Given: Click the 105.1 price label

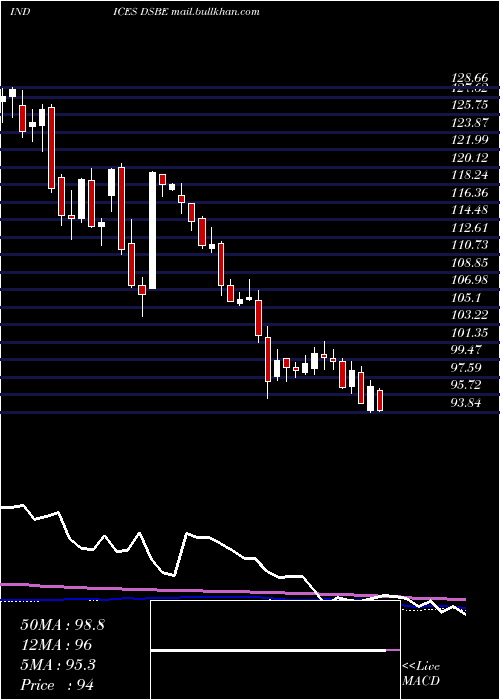Looking at the screenshot, I should point(466,298).
